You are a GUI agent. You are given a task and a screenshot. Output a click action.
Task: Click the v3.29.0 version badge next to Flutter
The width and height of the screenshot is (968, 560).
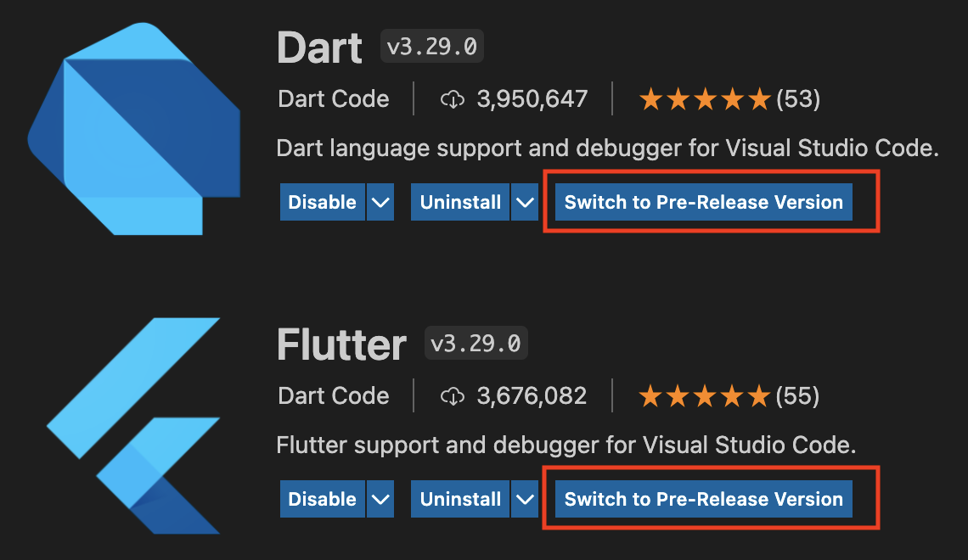coord(476,343)
